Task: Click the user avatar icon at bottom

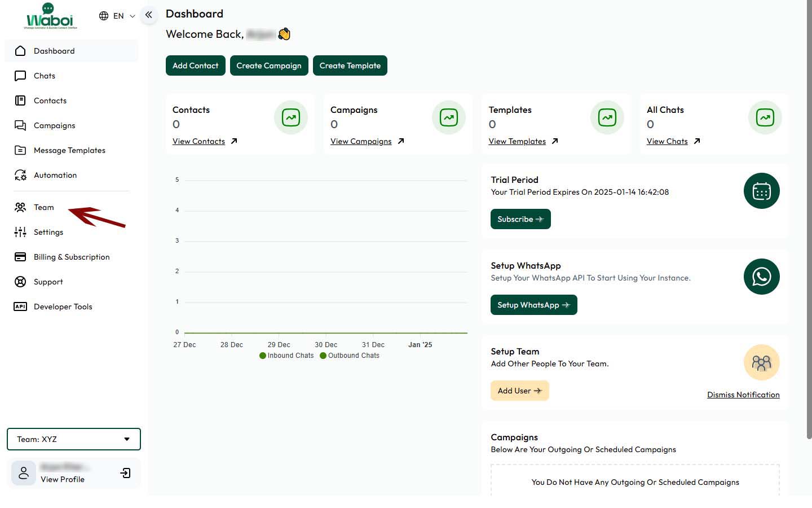Action: click(24, 473)
